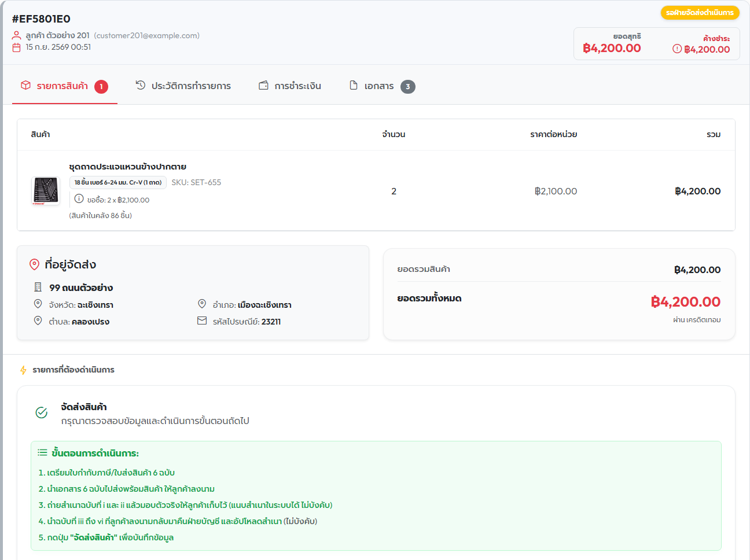The image size is (750, 560).
Task: Open the การชำระเงิน tab
Action: pos(289,86)
